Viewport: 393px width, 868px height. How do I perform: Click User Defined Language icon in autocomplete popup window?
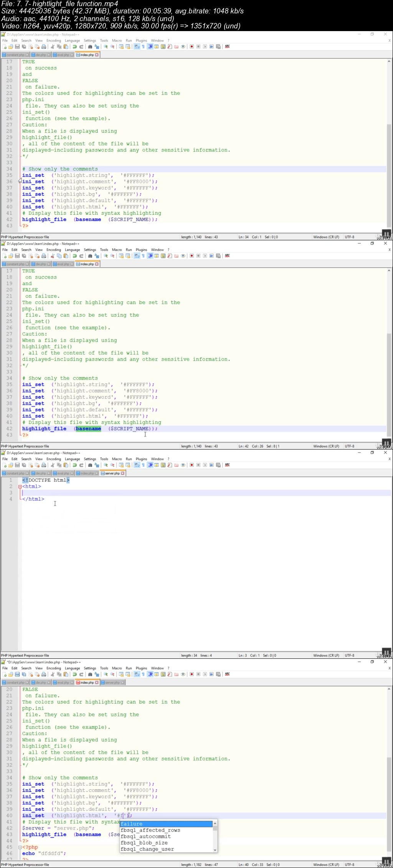point(157,674)
